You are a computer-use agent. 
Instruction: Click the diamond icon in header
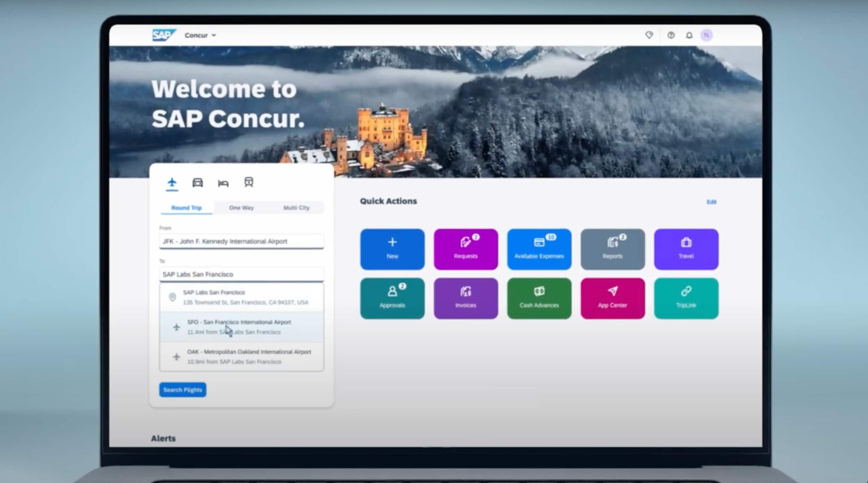tap(649, 35)
